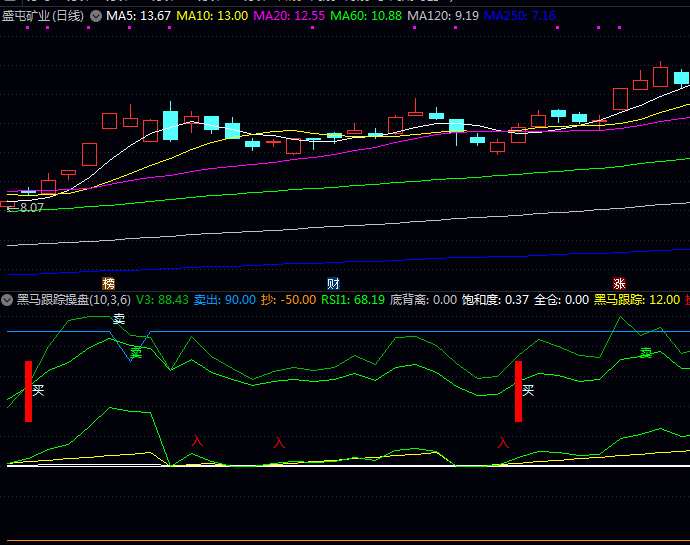690x545 pixels.
Task: Select the yellow MA10: 13.00 label
Action: click(212, 17)
